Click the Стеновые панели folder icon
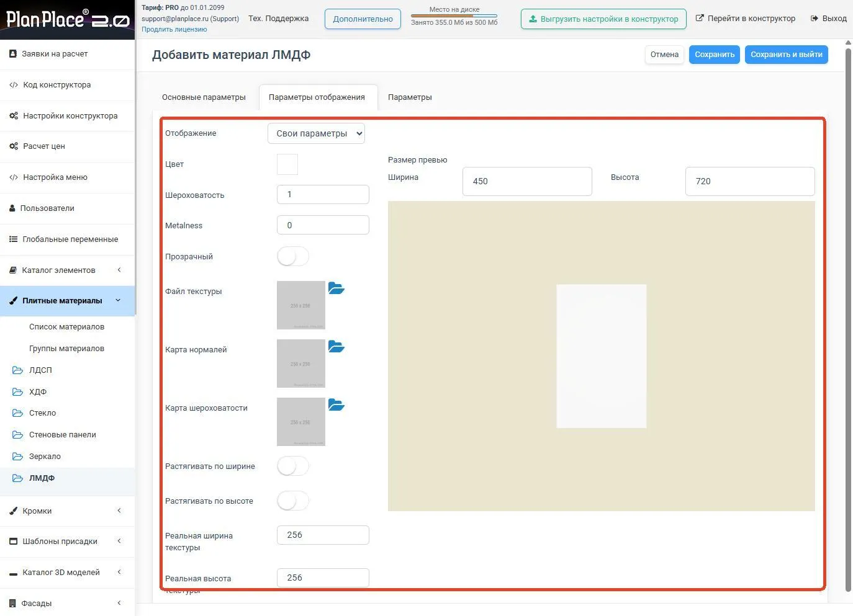This screenshot has width=853, height=616. [18, 435]
